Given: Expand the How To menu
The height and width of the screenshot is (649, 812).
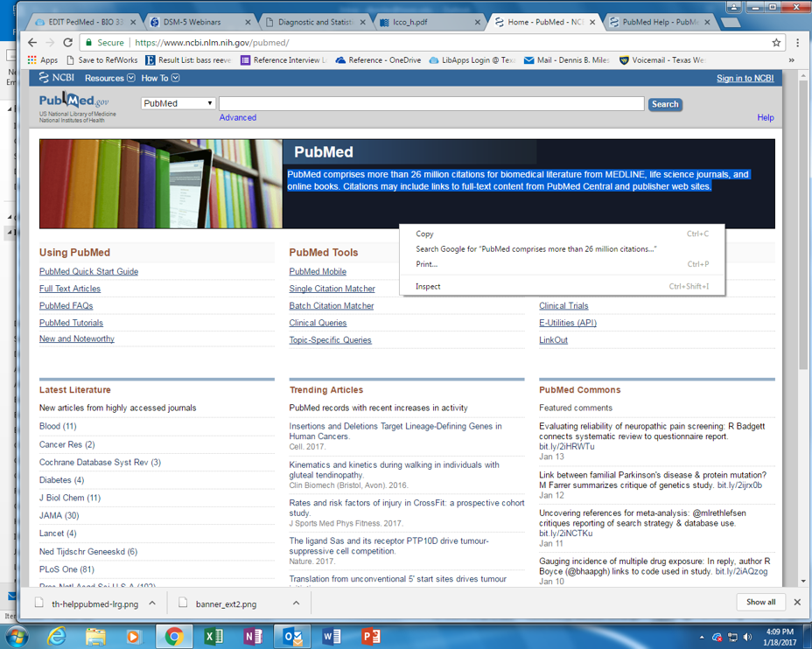Looking at the screenshot, I should point(160,78).
